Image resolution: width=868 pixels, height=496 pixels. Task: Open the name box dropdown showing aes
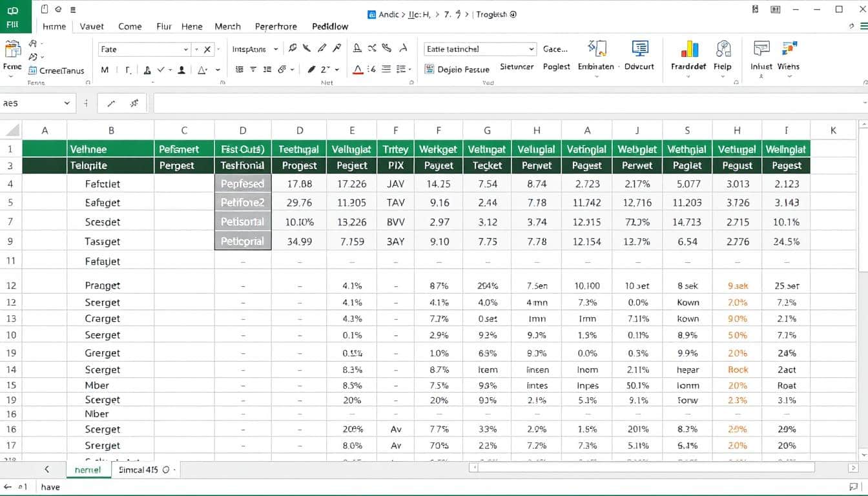[x=67, y=103]
